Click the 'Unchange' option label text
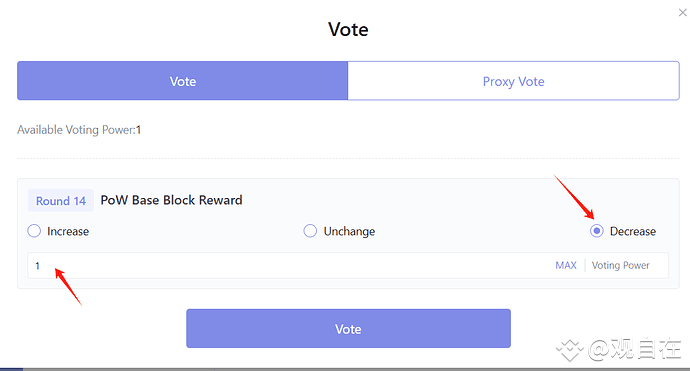The width and height of the screenshot is (690, 371). point(349,231)
